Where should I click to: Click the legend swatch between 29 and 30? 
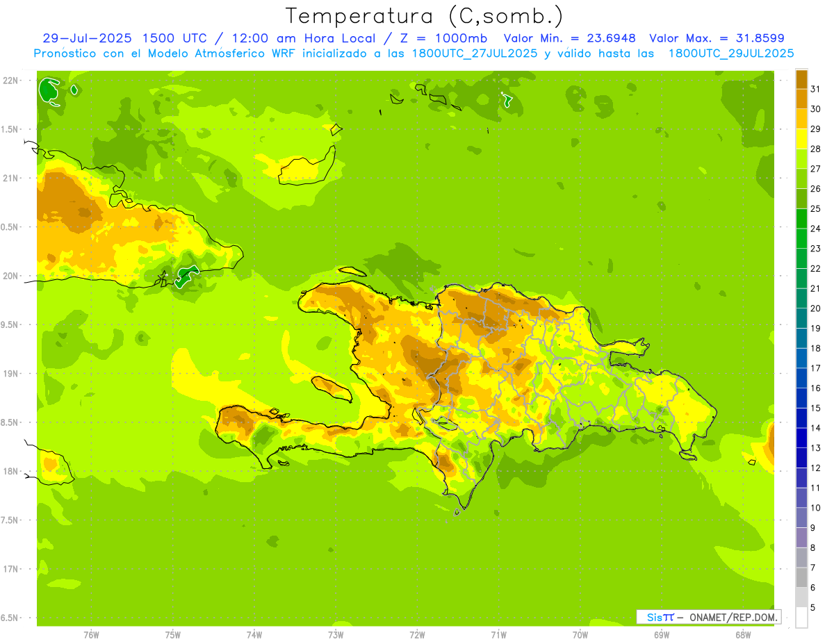click(801, 119)
